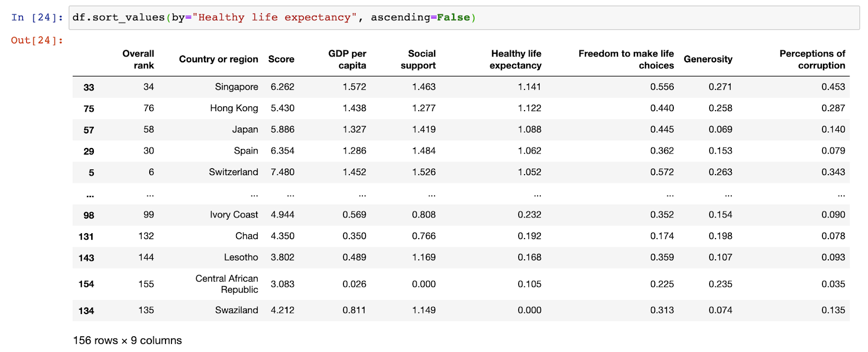This screenshot has height=352, width=868.
Task: Select row index 134 for Swaziland
Action: (x=86, y=311)
